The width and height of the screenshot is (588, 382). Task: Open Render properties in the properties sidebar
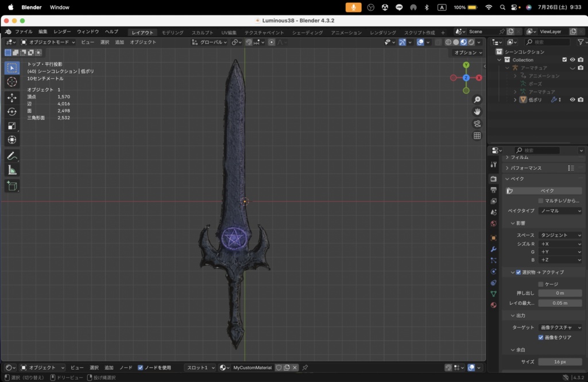(x=493, y=178)
